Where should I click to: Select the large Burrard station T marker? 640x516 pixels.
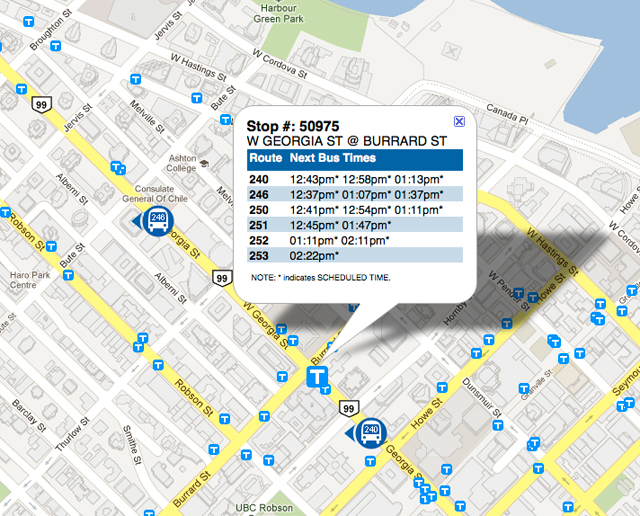[x=318, y=379]
